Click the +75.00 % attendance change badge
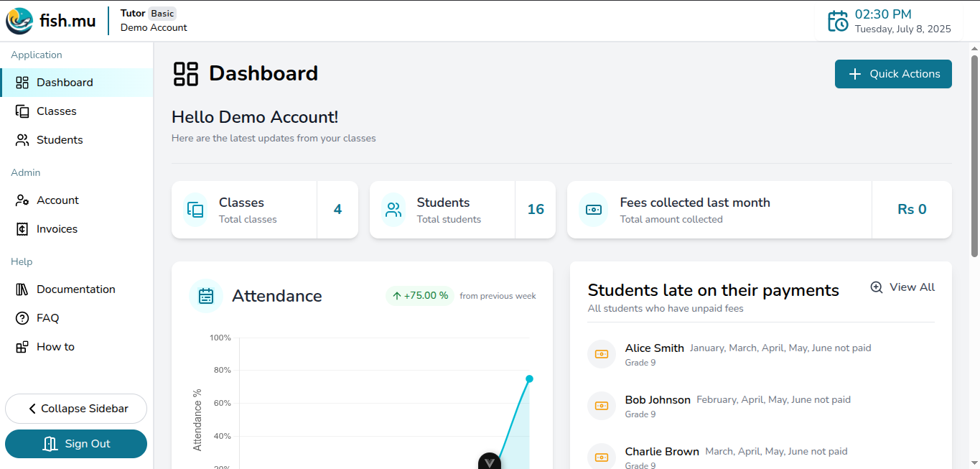The width and height of the screenshot is (980, 469). pos(420,296)
